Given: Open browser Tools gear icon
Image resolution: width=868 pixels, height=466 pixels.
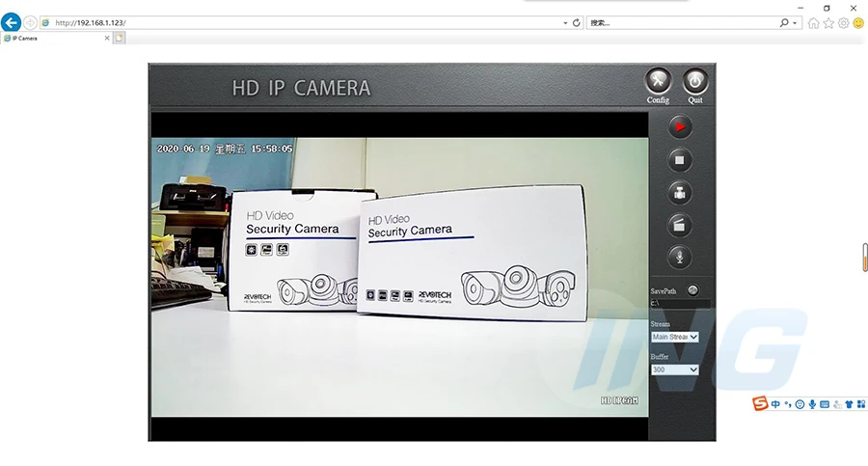Looking at the screenshot, I should tap(843, 23).
